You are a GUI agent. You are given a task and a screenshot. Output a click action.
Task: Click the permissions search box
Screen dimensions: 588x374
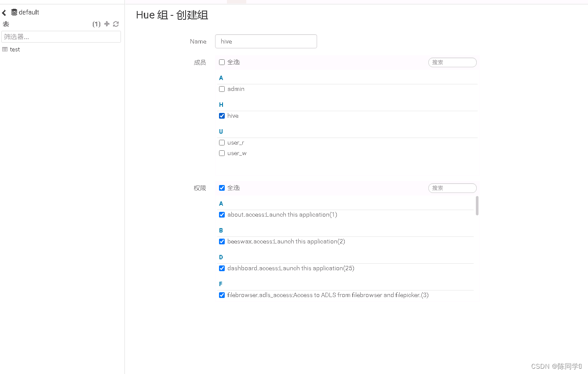pos(453,188)
